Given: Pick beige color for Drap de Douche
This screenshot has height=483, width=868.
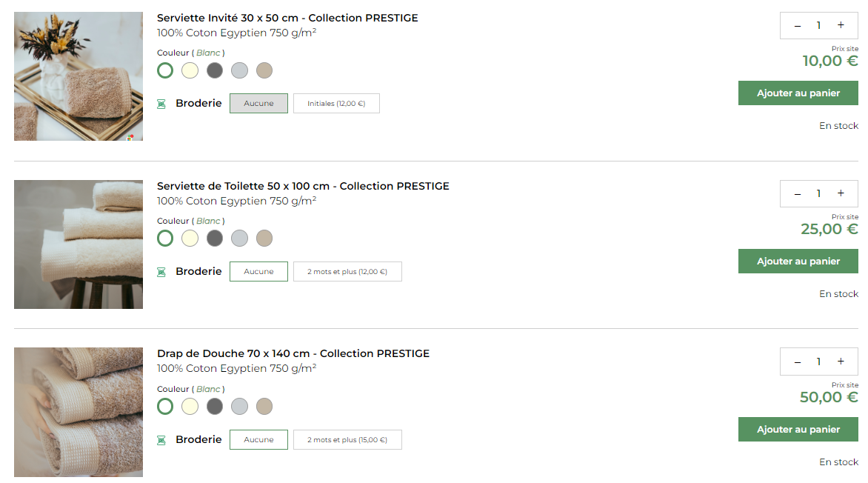Looking at the screenshot, I should pos(264,407).
